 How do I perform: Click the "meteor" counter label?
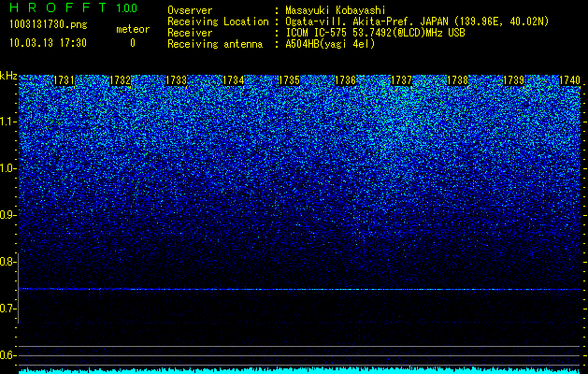(x=133, y=29)
